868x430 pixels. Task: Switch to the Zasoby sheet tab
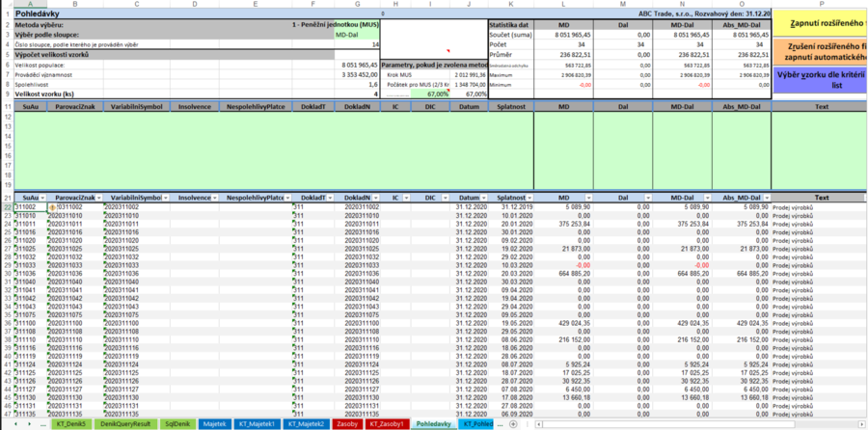tap(346, 423)
